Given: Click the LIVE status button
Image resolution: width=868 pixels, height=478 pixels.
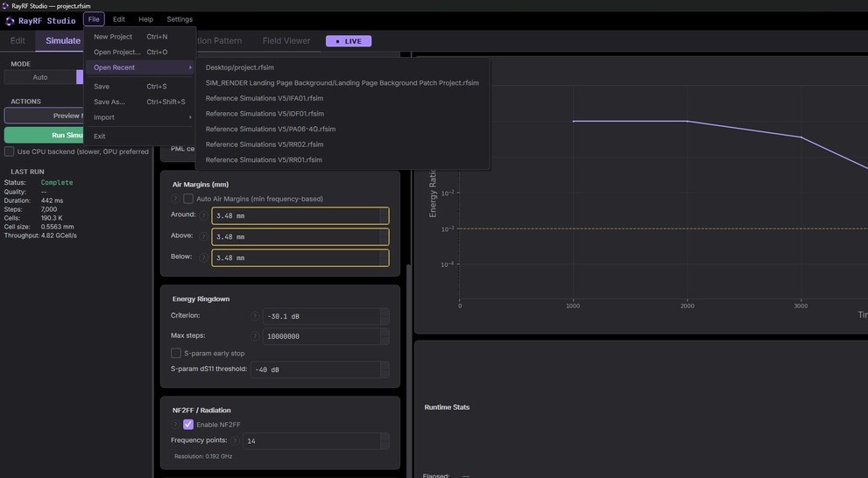Looking at the screenshot, I should (349, 41).
